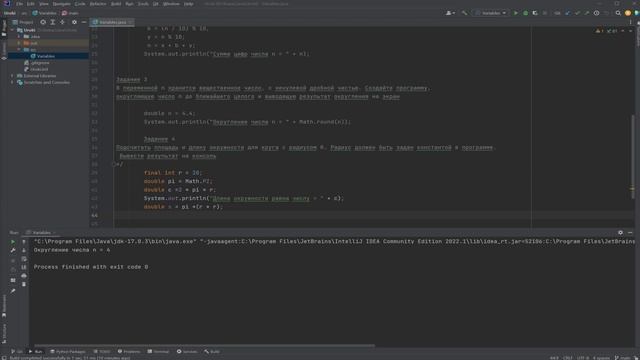Clear console output with the trash icon
The width and height of the screenshot is (640, 360).
point(24,284)
